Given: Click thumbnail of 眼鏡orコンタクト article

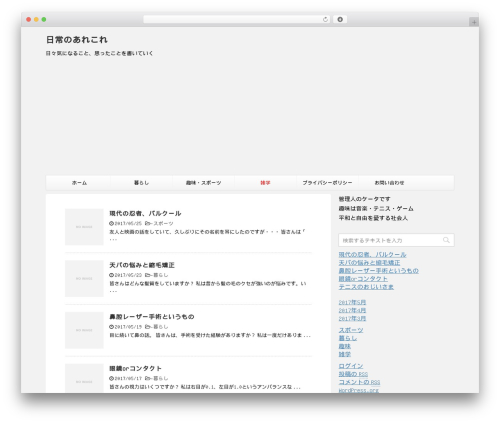Looking at the screenshot, I should 84,379.
